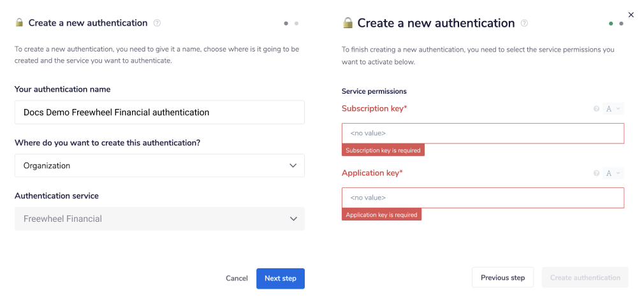Click into the Application key input field
The height and width of the screenshot is (304, 644).
(x=483, y=198)
